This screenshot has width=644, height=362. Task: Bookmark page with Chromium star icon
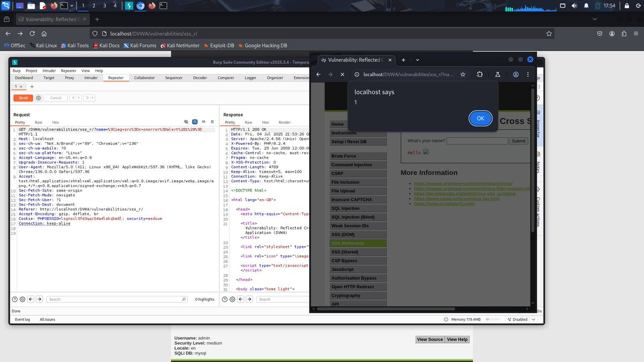click(463, 75)
